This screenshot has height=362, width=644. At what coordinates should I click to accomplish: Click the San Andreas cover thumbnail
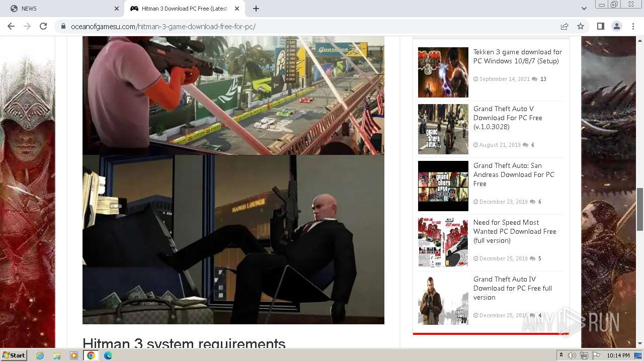[x=443, y=186]
